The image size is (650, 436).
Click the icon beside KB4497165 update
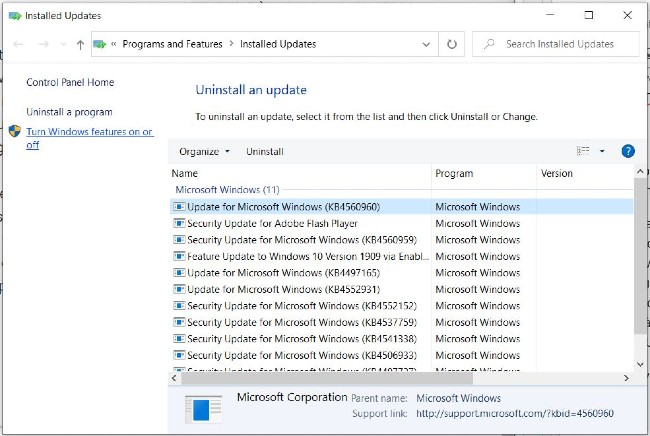(179, 273)
